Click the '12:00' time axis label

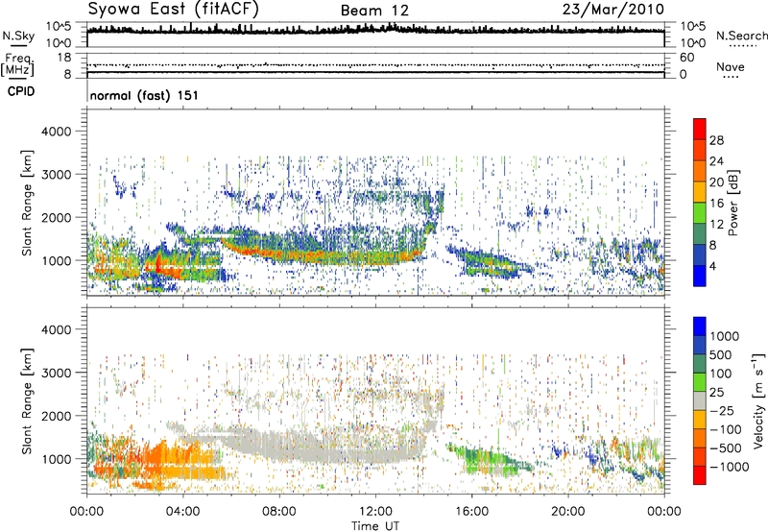point(375,512)
